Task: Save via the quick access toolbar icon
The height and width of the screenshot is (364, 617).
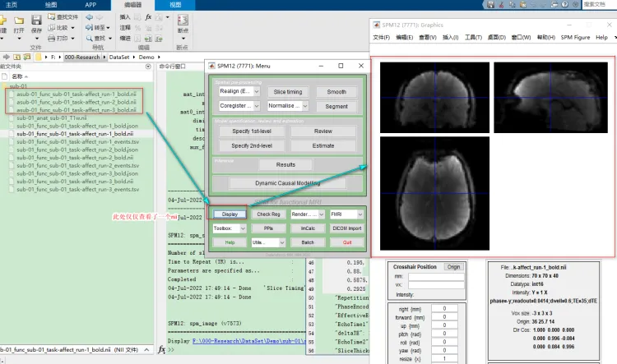Action: pos(490,5)
